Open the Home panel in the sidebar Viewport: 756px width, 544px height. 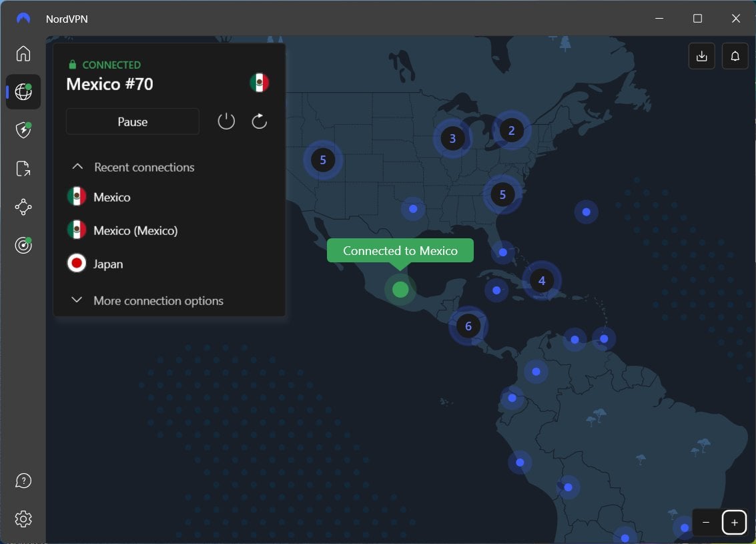click(23, 53)
